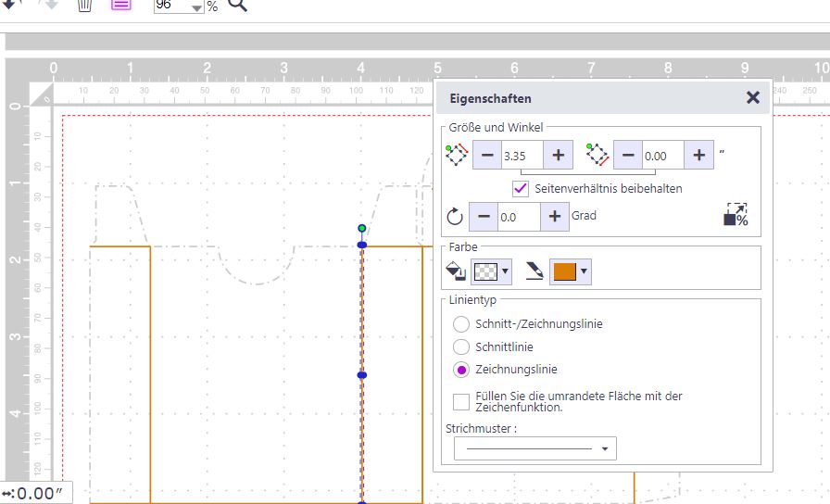Click the magnifying glass zoom icon
This screenshot has height=504, width=830.
237,6
